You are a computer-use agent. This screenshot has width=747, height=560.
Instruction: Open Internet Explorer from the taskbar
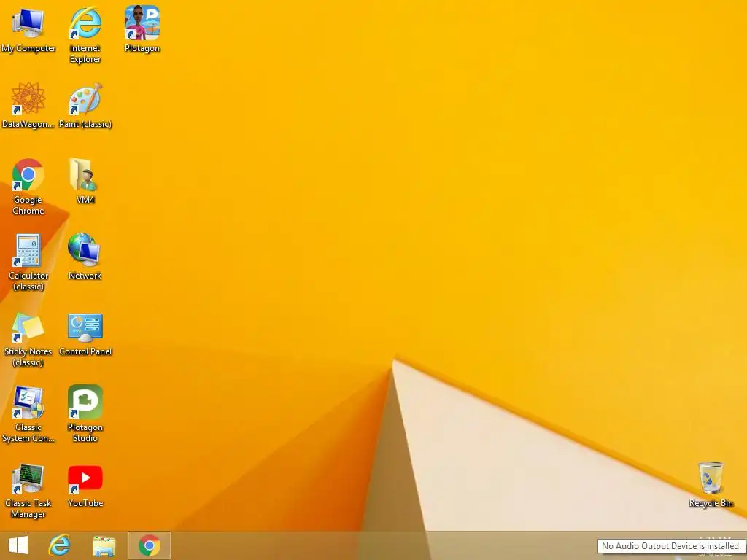(x=60, y=545)
